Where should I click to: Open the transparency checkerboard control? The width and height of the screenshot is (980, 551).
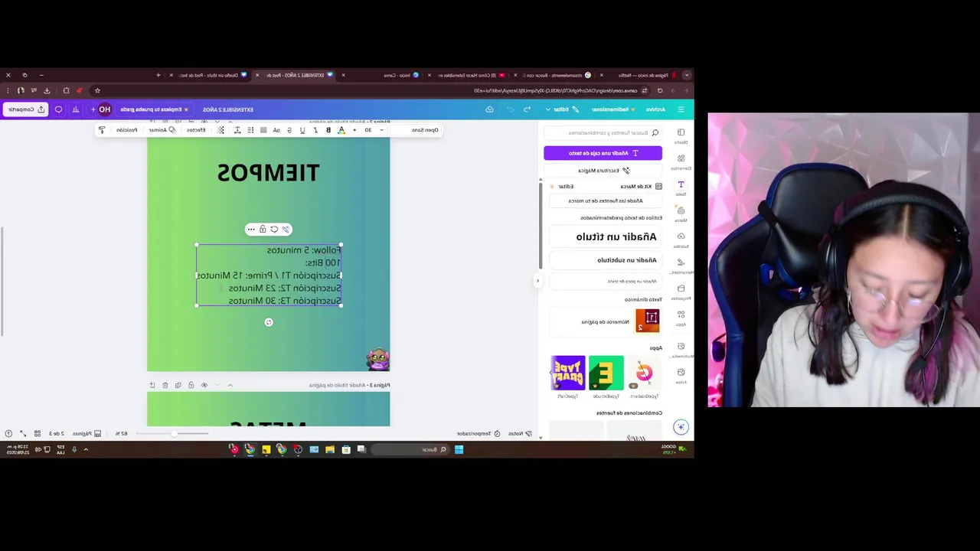tap(221, 130)
